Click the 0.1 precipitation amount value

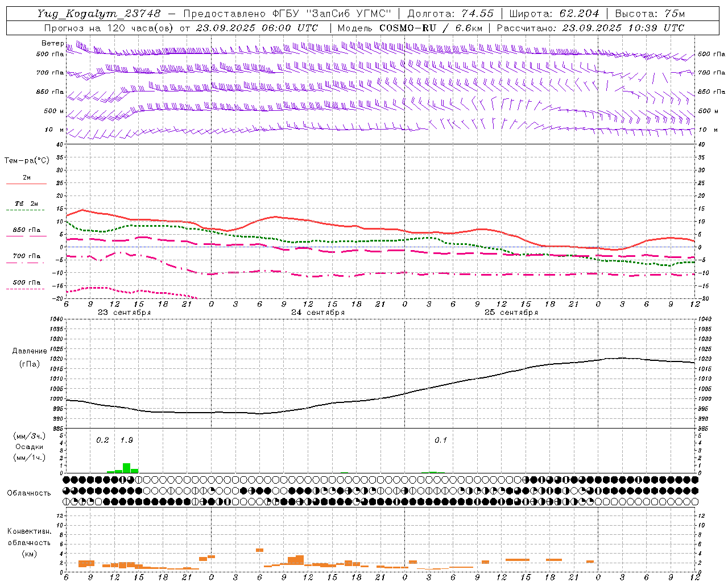click(x=441, y=440)
